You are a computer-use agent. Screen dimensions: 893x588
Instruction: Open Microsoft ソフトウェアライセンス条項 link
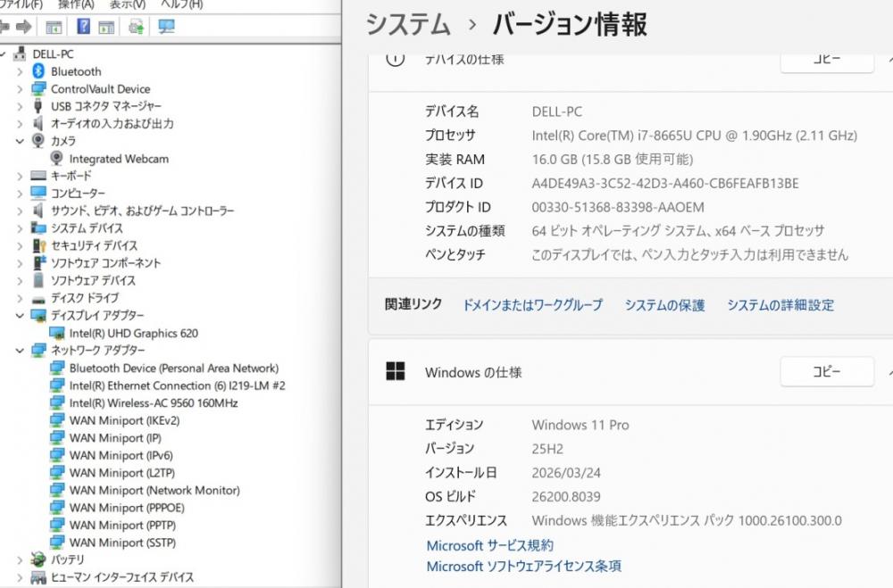524,567
